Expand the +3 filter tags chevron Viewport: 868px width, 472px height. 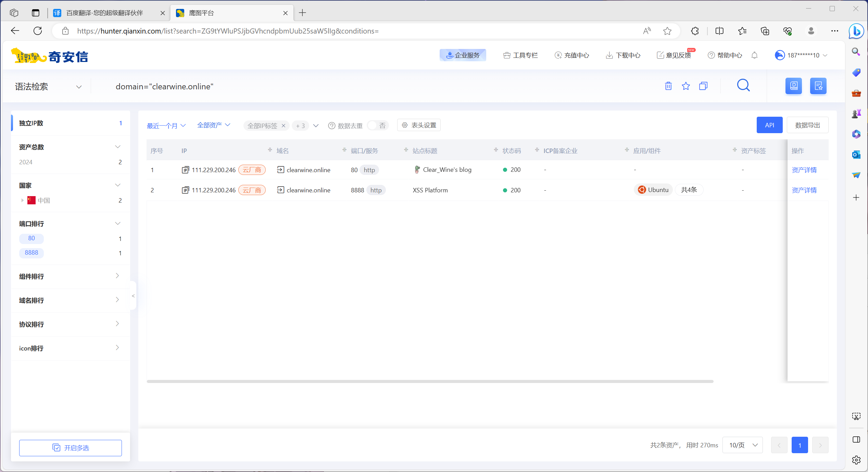316,126
